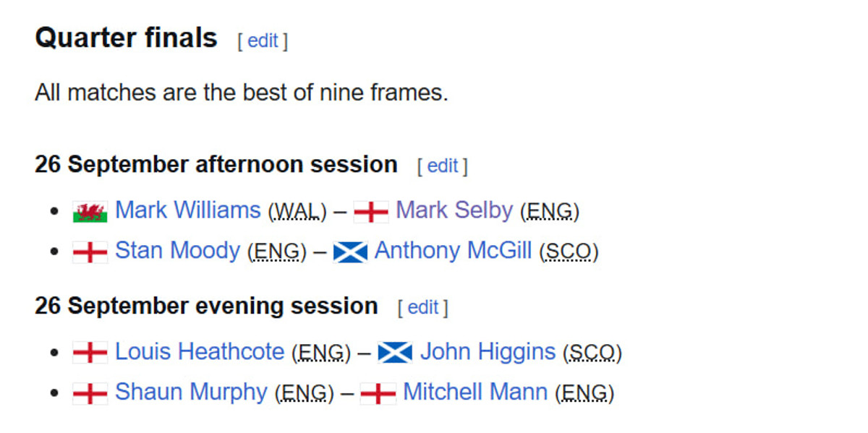
Task: Open the Mark Selby player page
Action: click(x=454, y=210)
